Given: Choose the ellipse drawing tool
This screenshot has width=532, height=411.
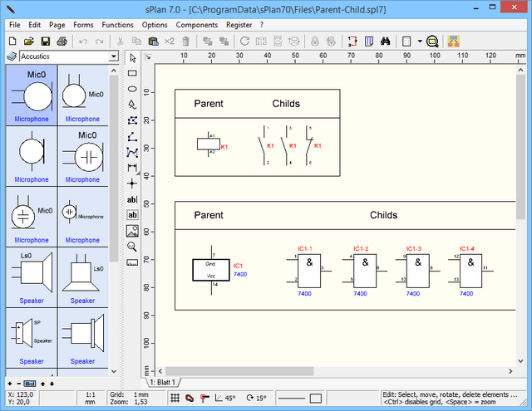Looking at the screenshot, I should tap(132, 88).
